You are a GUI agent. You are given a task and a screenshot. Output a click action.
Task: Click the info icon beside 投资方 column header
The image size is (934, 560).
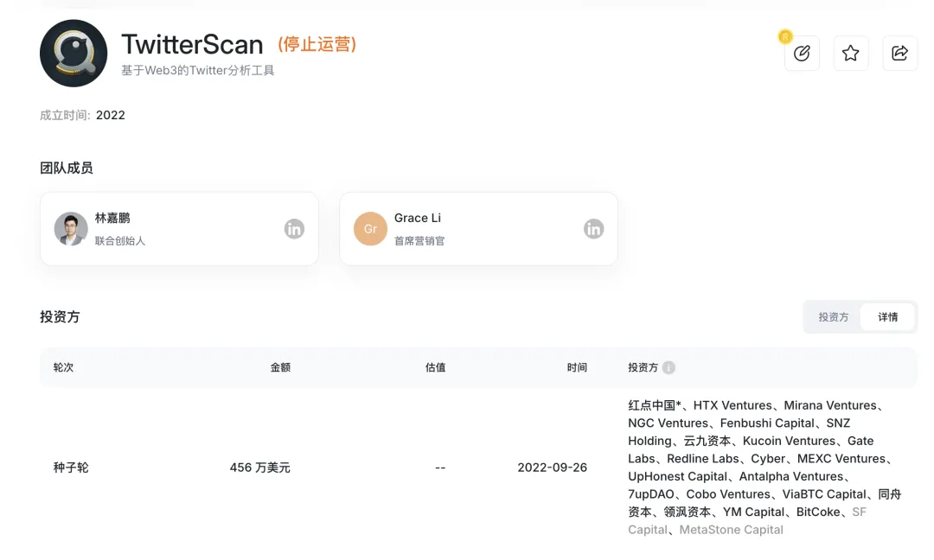pos(670,366)
